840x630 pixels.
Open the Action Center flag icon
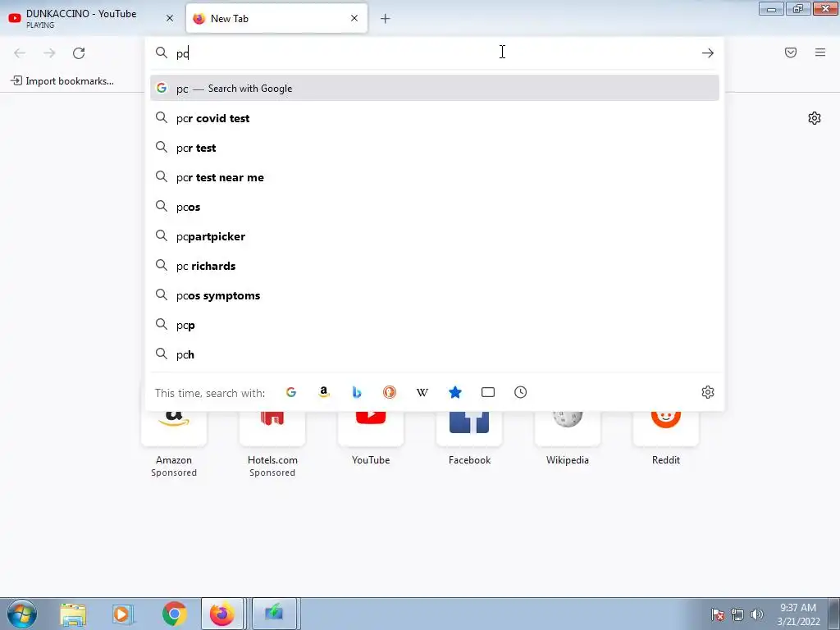click(718, 614)
